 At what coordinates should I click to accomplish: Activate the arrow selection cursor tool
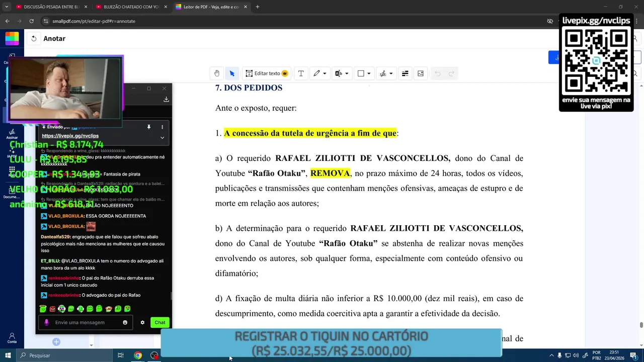point(232,73)
